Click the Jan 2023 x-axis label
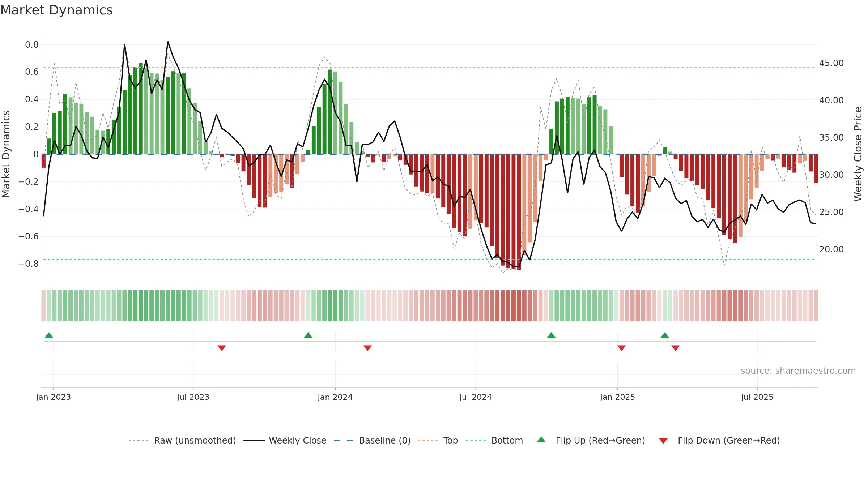 coord(54,397)
